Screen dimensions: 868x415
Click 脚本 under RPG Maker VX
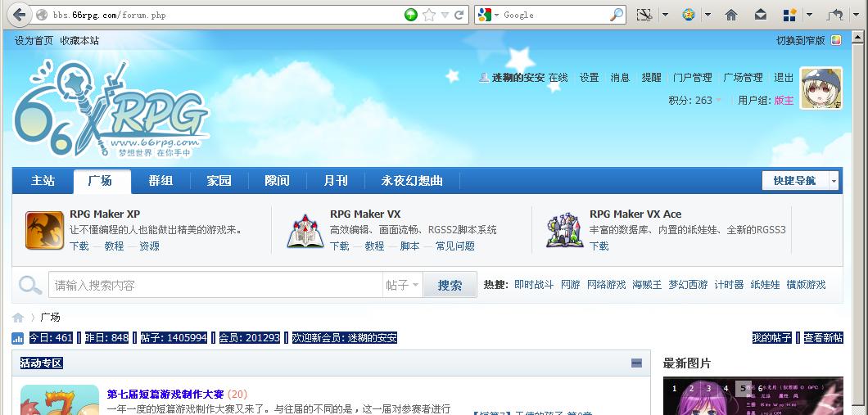pyautogui.click(x=409, y=246)
